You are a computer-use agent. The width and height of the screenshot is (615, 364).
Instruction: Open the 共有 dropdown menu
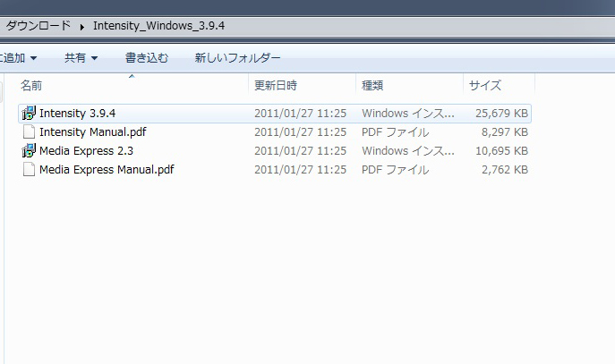(81, 58)
